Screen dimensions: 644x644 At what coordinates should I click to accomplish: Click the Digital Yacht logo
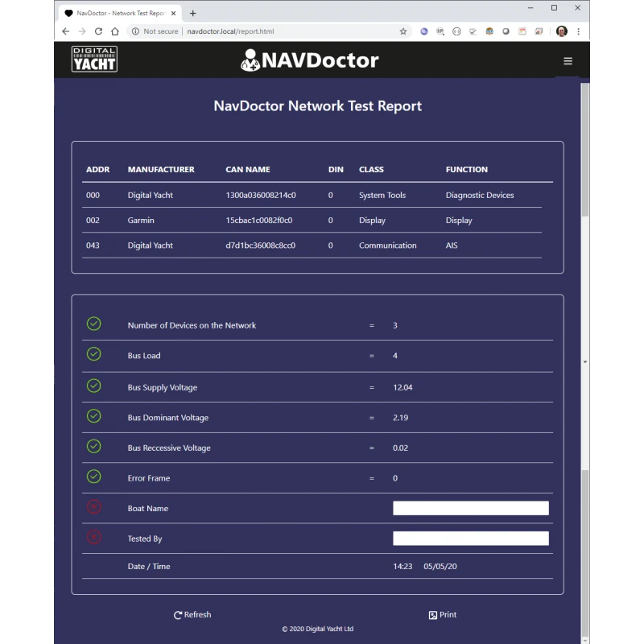point(94,60)
